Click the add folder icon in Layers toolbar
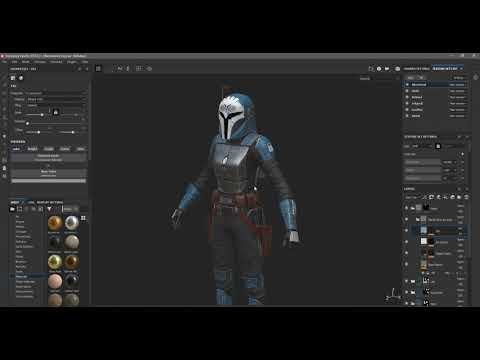Image resolution: width=480 pixels, height=360 pixels. pyautogui.click(x=459, y=197)
